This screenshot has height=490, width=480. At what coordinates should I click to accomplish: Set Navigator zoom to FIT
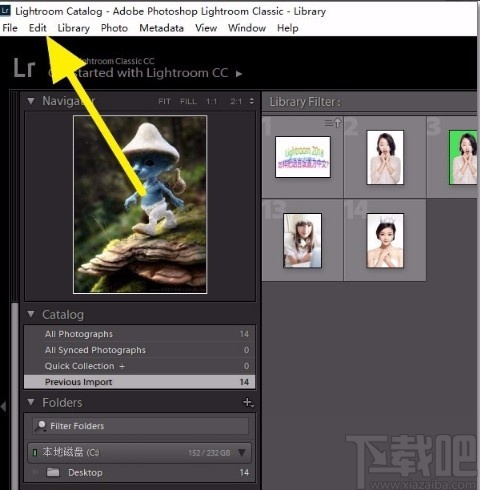point(164,101)
